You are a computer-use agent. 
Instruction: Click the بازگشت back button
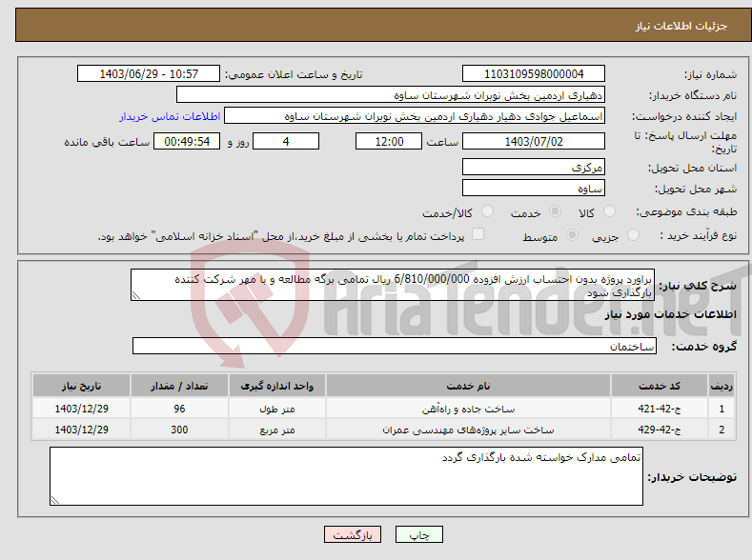(353, 534)
